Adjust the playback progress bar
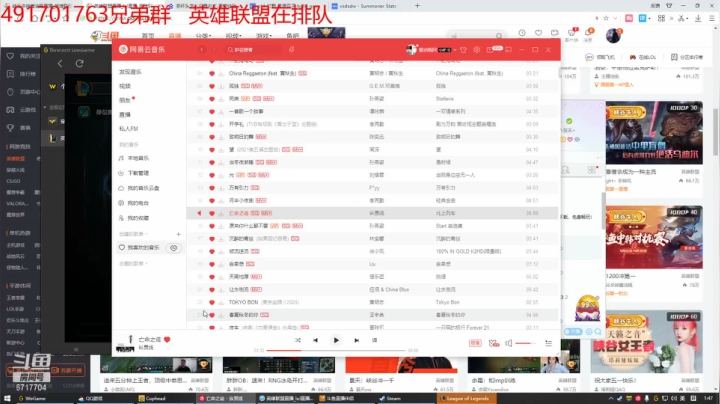Viewport: 720px width, 404px height. coord(336,350)
